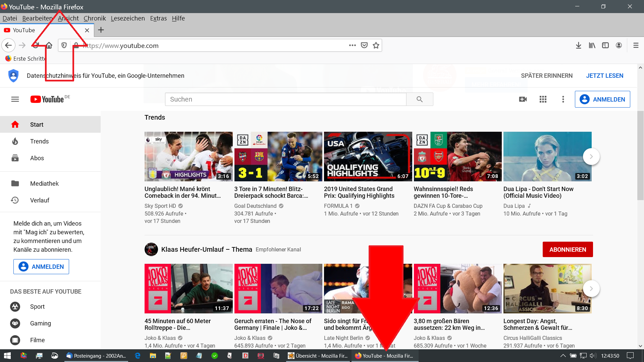Open create video camera icon

[523, 99]
